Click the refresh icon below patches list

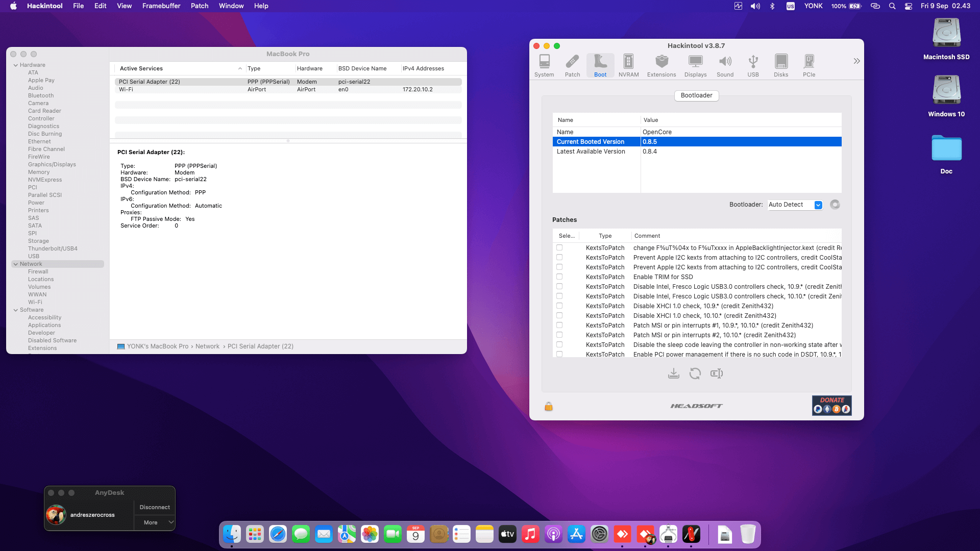[x=695, y=373]
